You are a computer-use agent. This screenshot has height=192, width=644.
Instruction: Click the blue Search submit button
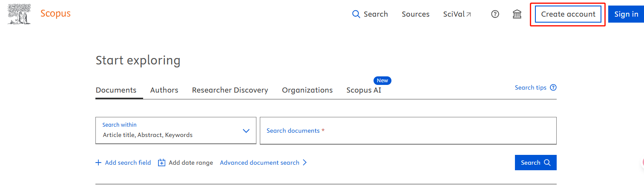click(x=535, y=163)
